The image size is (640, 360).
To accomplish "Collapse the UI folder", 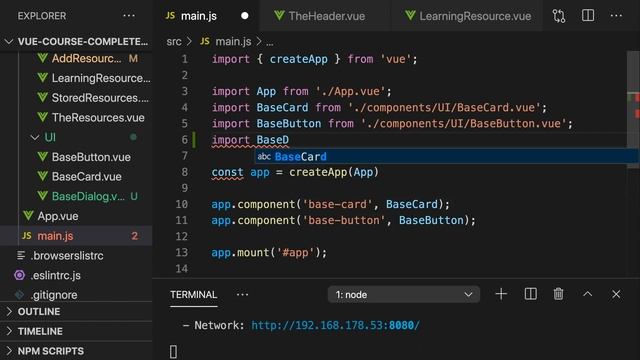I will click(76, 137).
